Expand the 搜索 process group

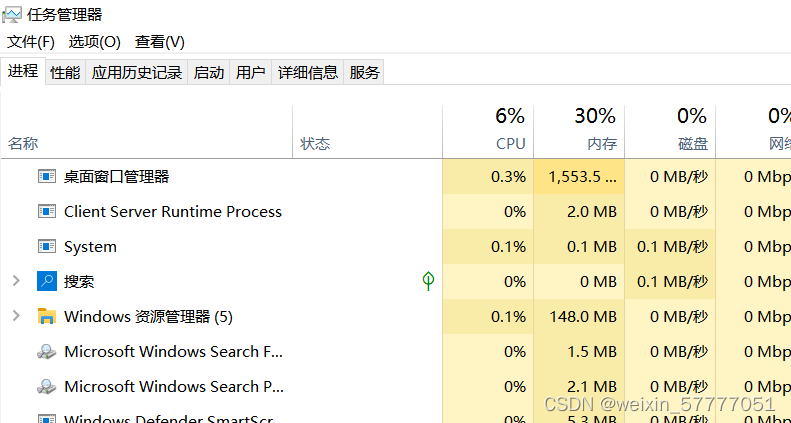(16, 281)
